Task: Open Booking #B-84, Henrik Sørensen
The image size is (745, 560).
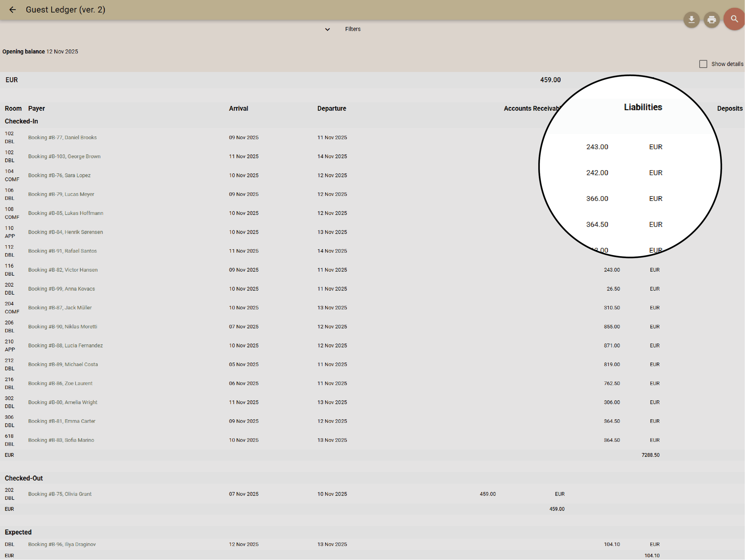Action: 66,232
